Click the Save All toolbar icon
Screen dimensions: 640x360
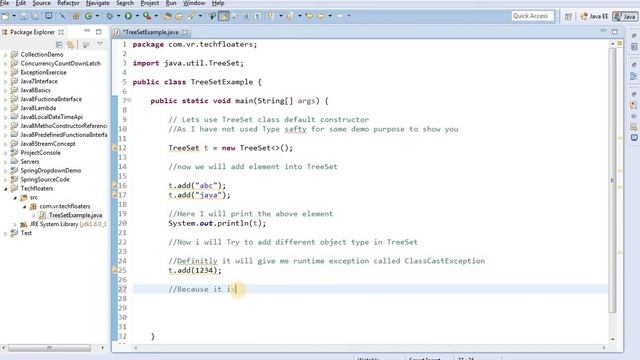coord(35,16)
